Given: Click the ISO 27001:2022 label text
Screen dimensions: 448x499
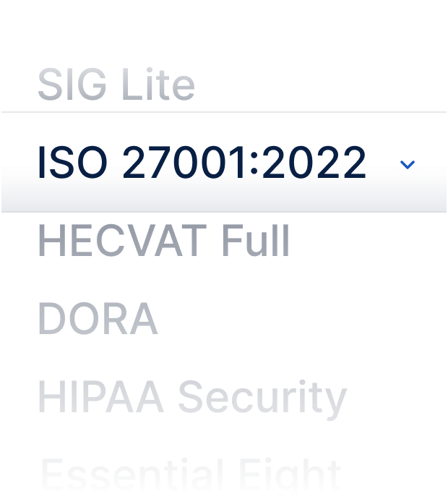Looking at the screenshot, I should click(202, 162).
